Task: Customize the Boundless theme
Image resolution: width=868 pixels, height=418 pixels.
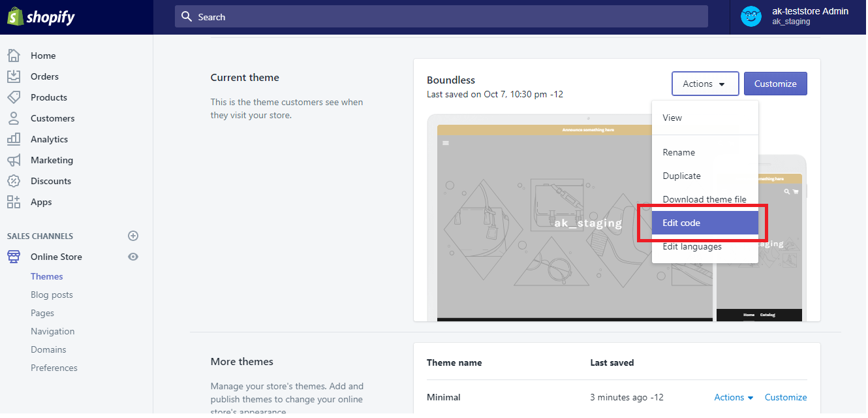Action: (x=775, y=84)
